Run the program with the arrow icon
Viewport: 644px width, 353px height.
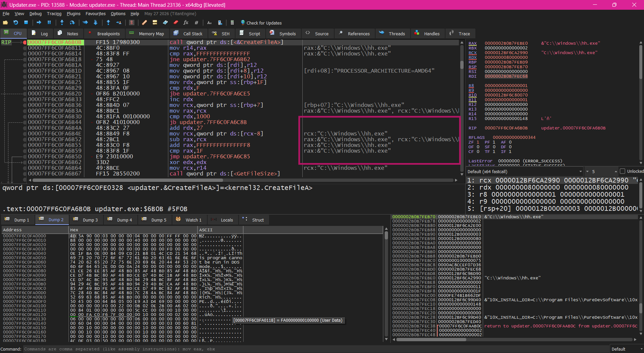pos(39,23)
